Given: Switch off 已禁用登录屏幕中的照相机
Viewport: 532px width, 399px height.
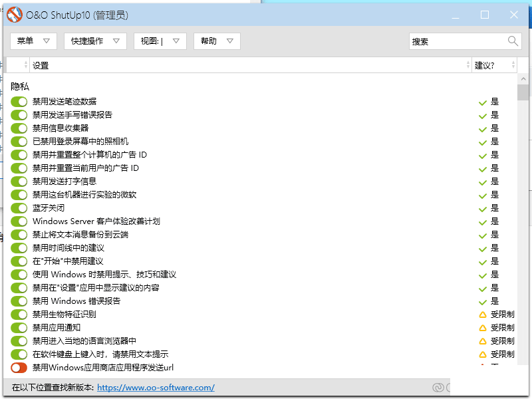Looking at the screenshot, I should 19,142.
